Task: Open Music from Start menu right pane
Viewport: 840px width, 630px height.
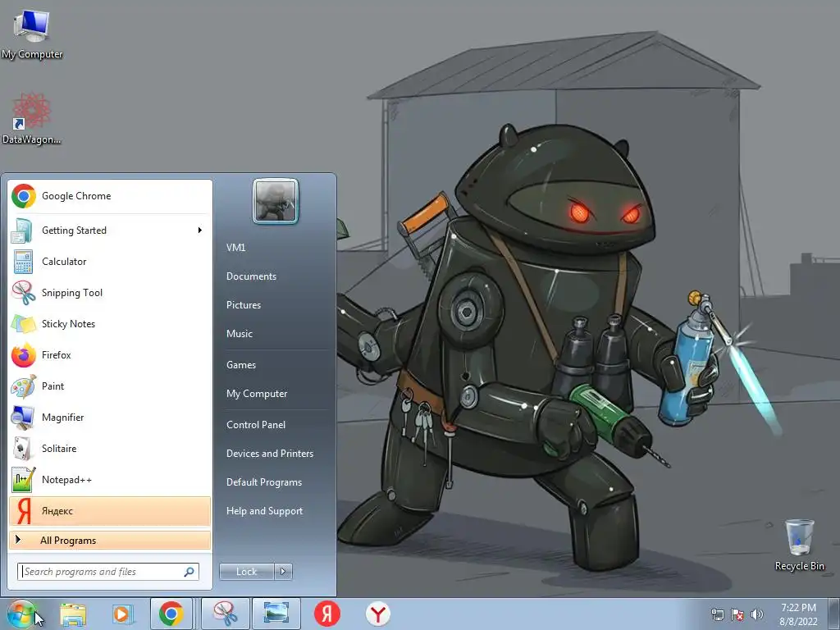Action: pyautogui.click(x=240, y=334)
